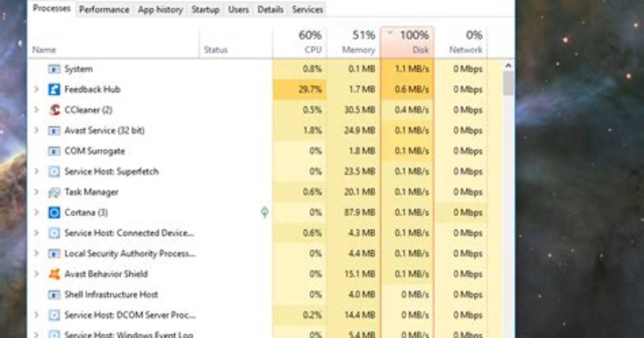644x338 pixels.
Task: Click the Cortana app icon
Action: pyautogui.click(x=54, y=213)
